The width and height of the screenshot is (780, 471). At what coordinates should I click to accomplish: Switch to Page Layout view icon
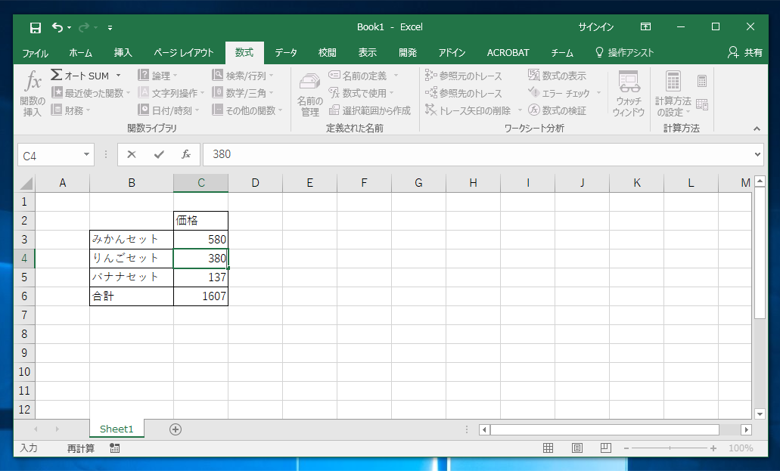pyautogui.click(x=577, y=448)
